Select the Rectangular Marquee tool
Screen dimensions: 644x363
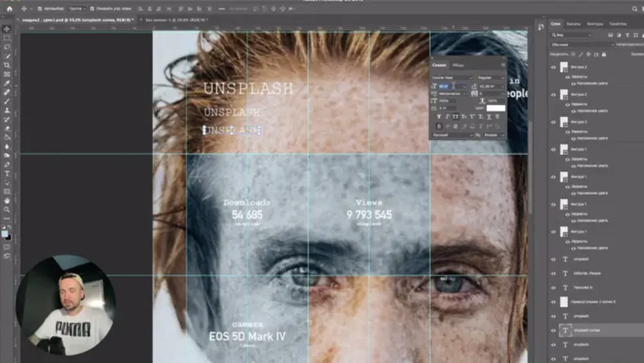click(6, 38)
